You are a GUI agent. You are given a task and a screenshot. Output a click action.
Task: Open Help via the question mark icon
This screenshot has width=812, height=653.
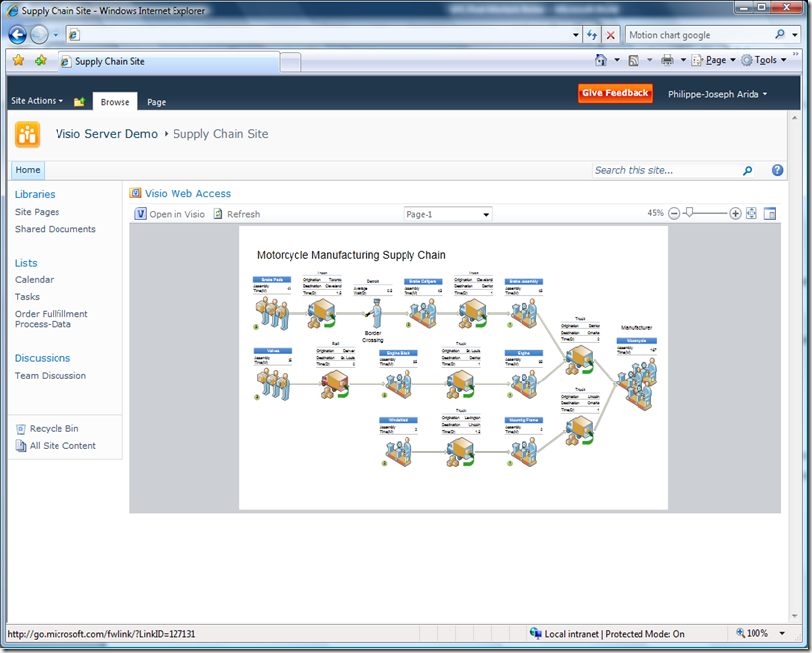[x=777, y=170]
